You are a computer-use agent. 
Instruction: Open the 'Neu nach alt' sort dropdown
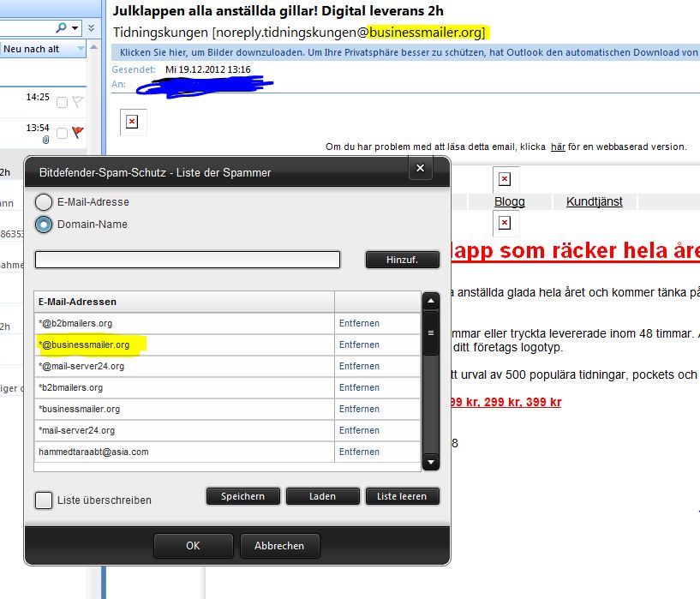point(43,49)
